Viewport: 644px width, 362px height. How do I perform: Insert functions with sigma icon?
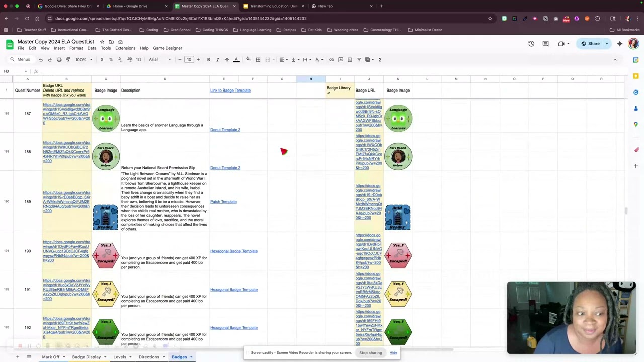click(x=380, y=59)
